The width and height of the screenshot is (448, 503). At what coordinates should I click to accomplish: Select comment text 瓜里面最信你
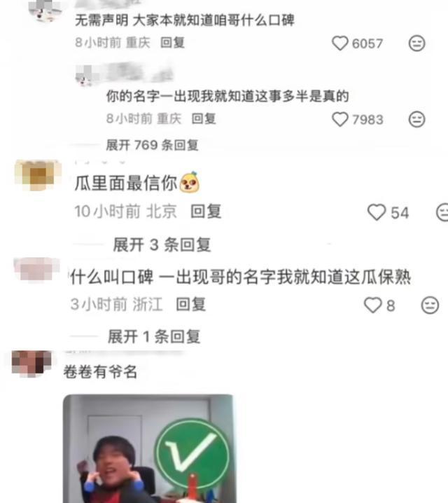click(125, 183)
